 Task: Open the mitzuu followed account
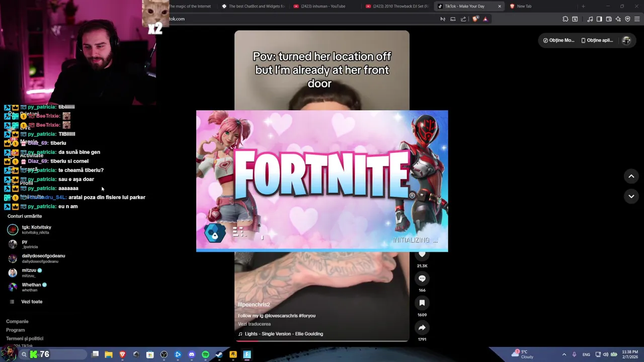[x=25, y=273]
